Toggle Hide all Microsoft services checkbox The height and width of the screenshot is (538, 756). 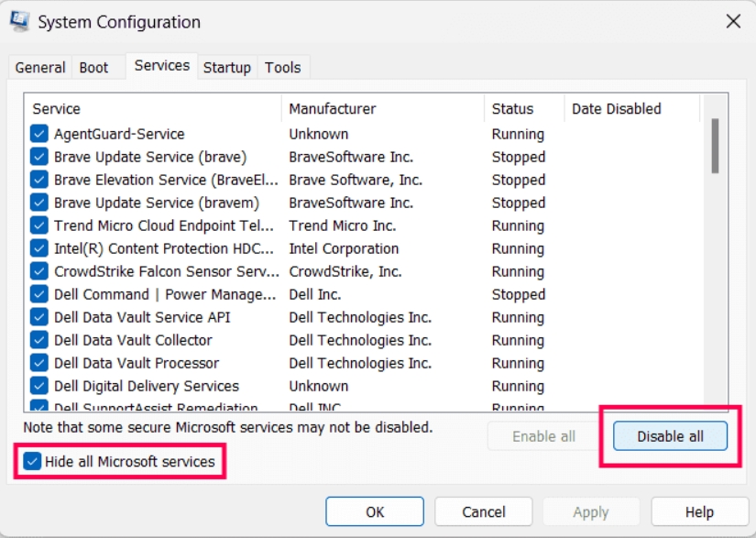click(33, 462)
